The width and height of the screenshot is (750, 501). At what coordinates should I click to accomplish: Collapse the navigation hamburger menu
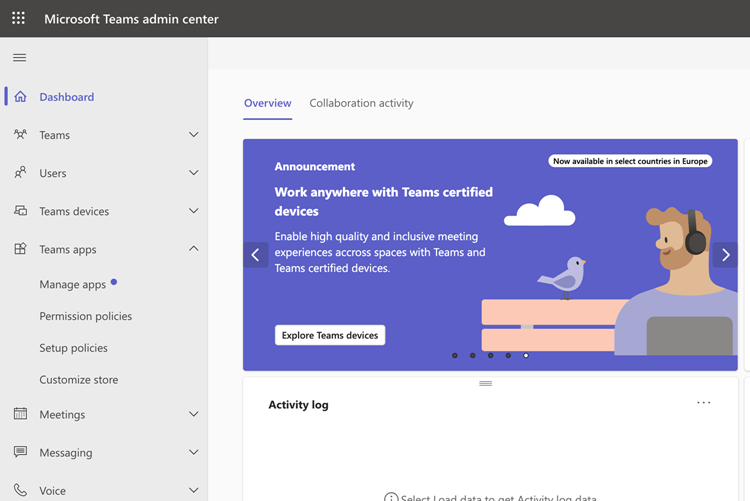pyautogui.click(x=19, y=58)
